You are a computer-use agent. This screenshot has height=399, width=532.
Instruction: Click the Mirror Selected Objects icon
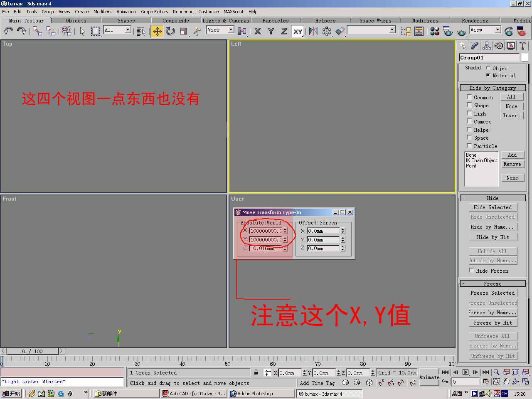tap(313, 31)
